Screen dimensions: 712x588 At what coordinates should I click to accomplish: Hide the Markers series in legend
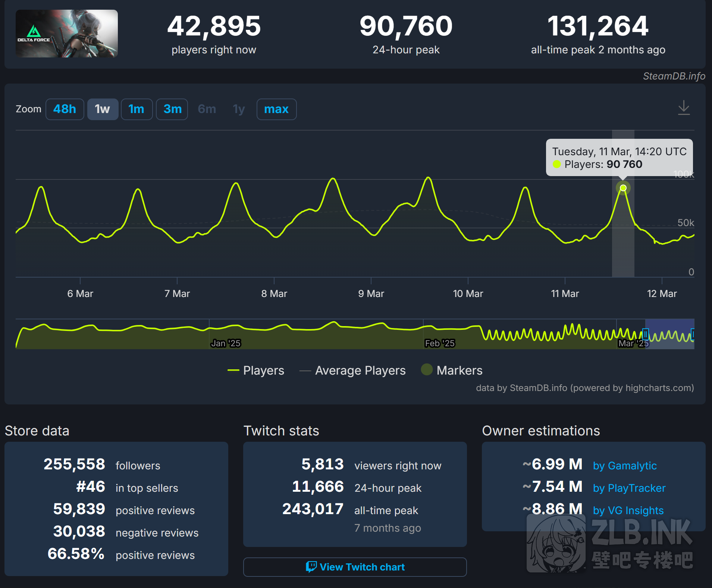[452, 370]
